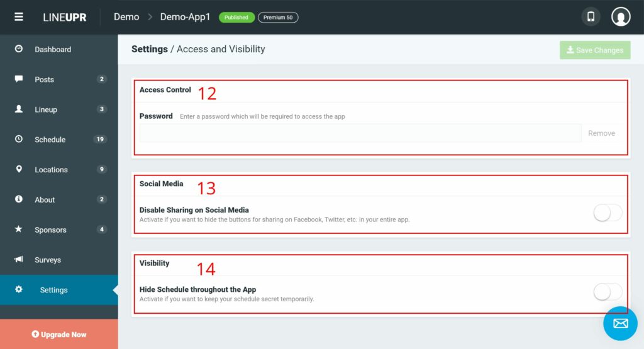Select Settings in the sidebar
The height and width of the screenshot is (349, 644).
pyautogui.click(x=58, y=290)
